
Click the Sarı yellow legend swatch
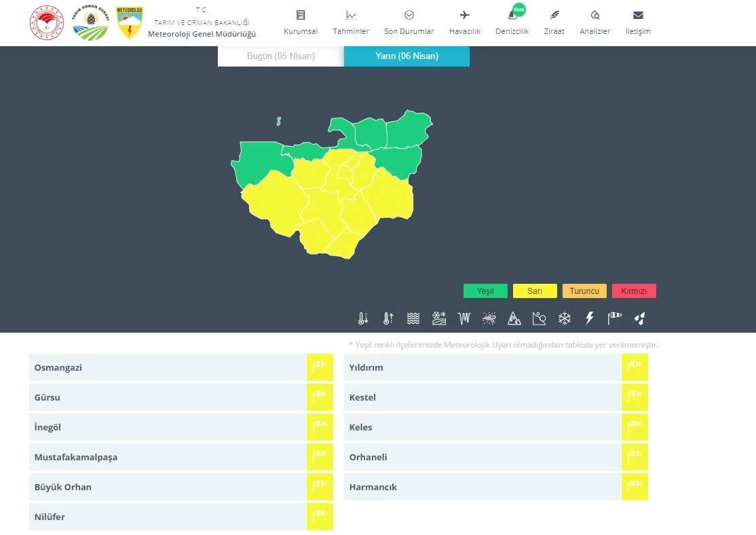click(535, 291)
